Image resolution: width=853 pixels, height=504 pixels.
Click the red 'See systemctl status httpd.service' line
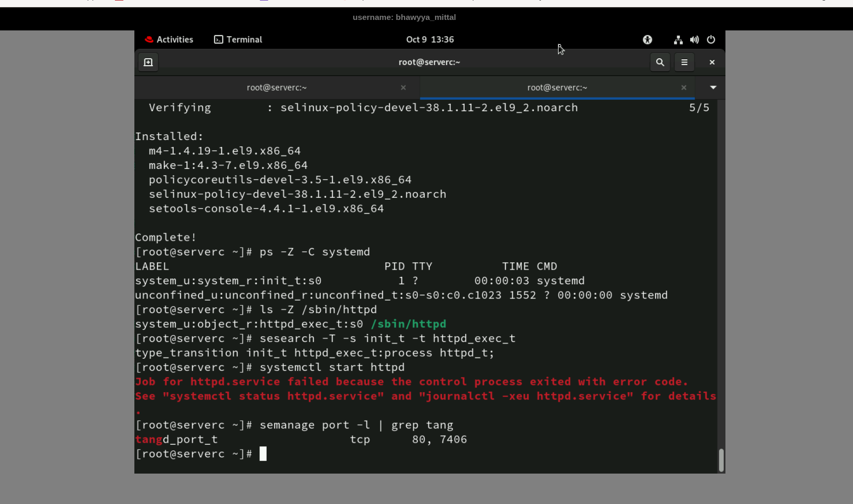[426, 396]
